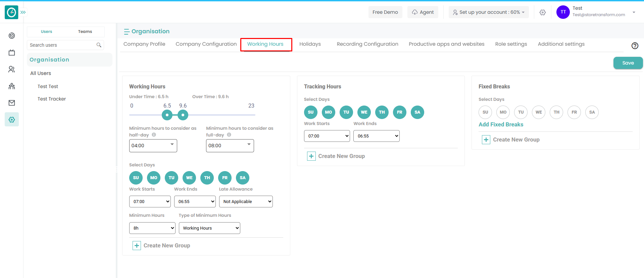644x278 pixels.
Task: Enable TU day in Fixed Breaks
Action: click(x=521, y=112)
